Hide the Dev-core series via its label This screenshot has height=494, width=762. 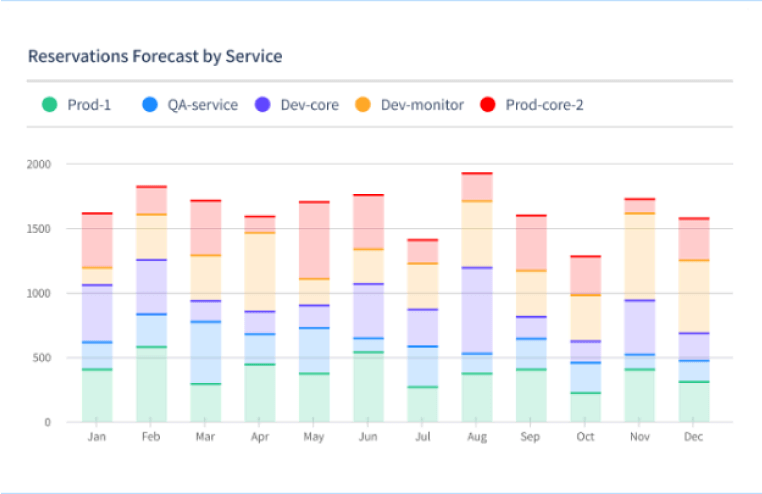pyautogui.click(x=310, y=104)
